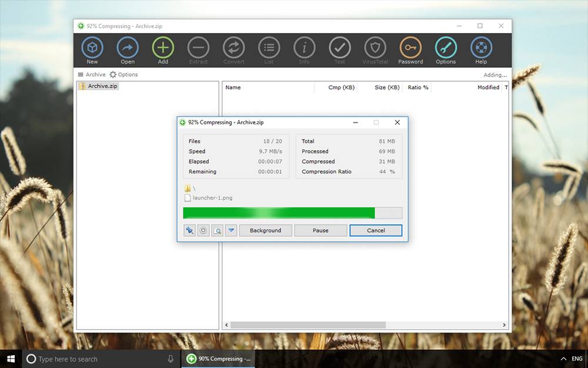The height and width of the screenshot is (368, 588).
Task: Click the Help lifebuoy icon
Action: point(481,48)
